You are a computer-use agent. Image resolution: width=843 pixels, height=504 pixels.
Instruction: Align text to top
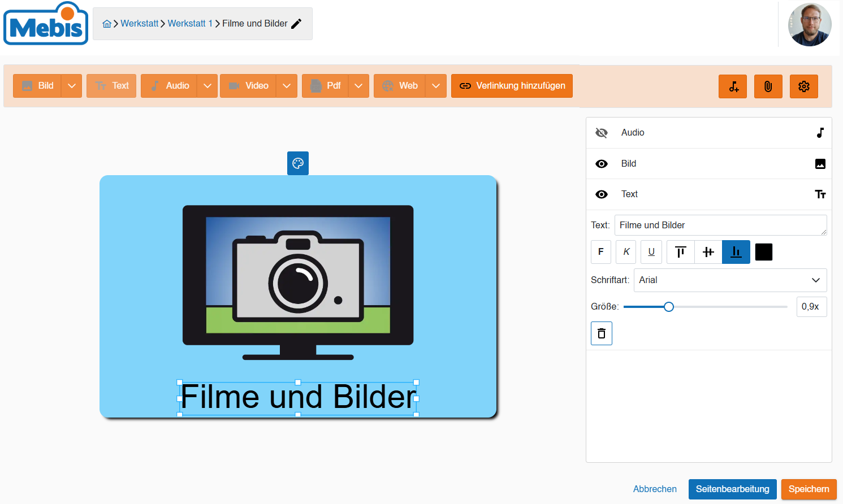(681, 252)
